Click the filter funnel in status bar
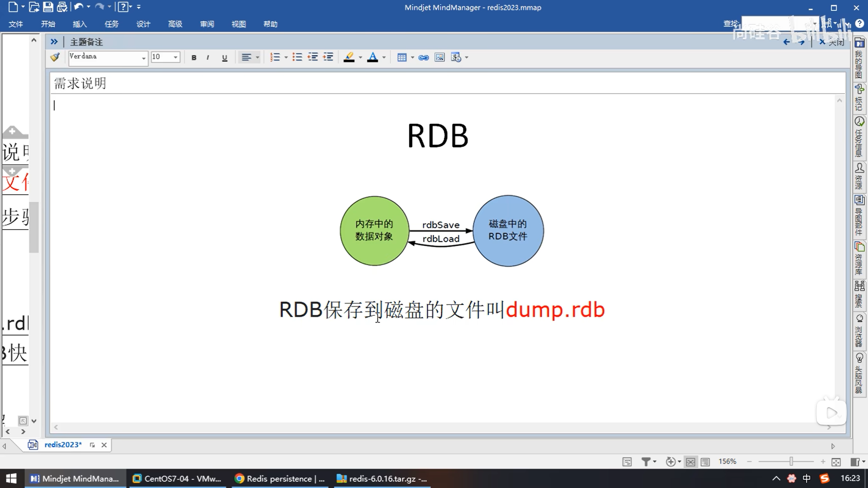The image size is (868, 488). (646, 462)
